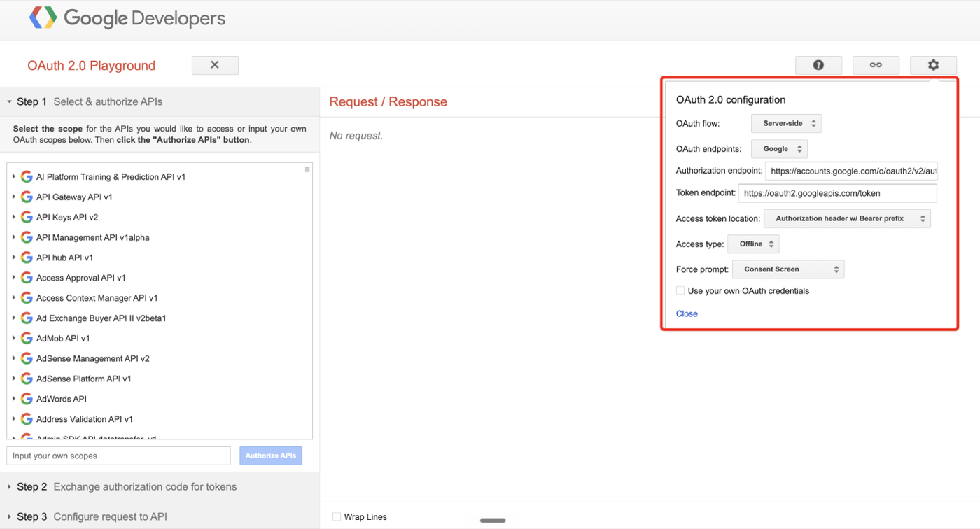This screenshot has height=529, width=980.
Task: Select Access Context Manager API v1 row
Action: (x=97, y=298)
